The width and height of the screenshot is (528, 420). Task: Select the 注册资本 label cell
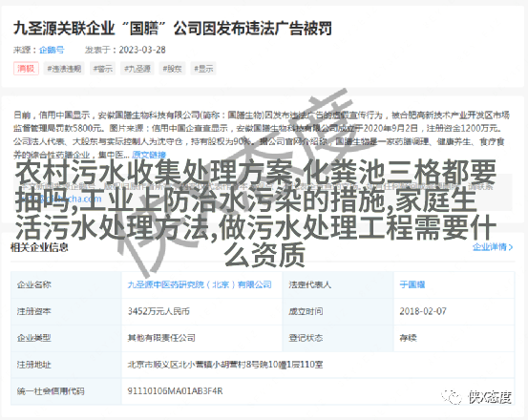coord(66,311)
